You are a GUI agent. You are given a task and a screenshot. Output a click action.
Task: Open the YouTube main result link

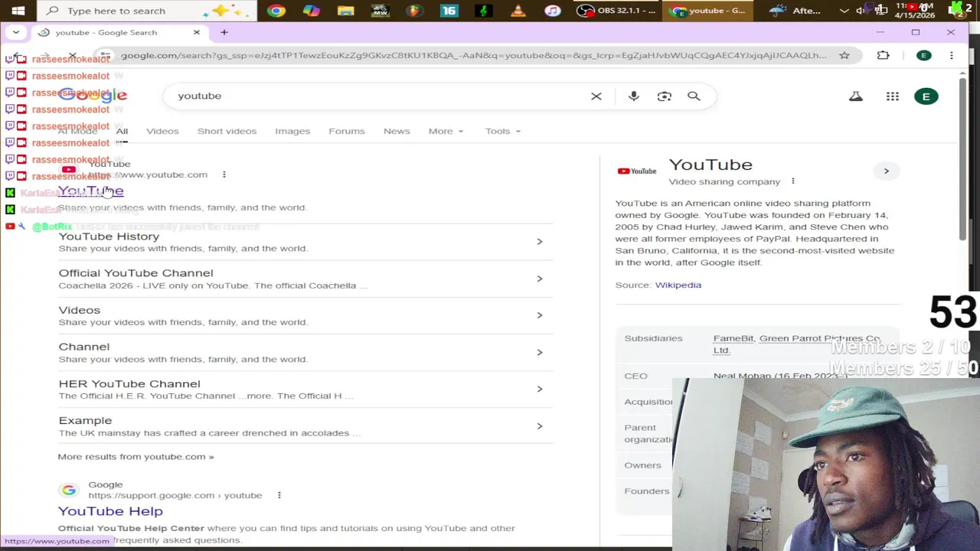pyautogui.click(x=90, y=191)
